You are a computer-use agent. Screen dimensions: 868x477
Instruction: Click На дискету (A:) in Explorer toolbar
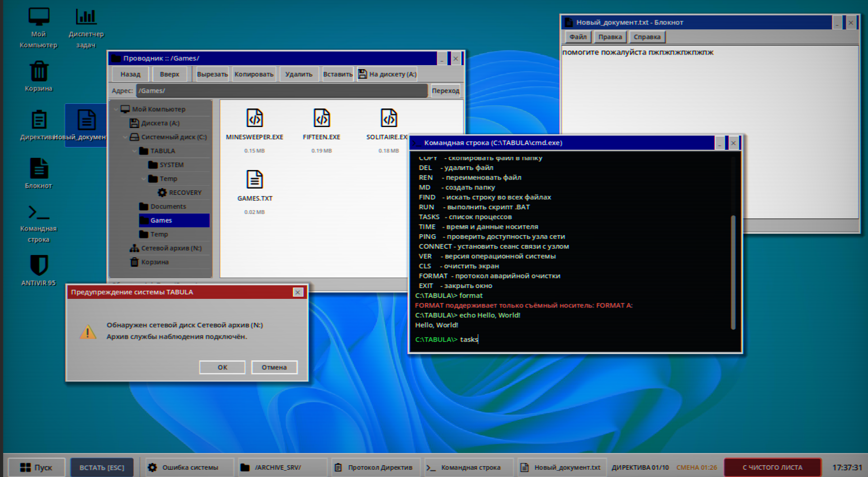(x=387, y=74)
